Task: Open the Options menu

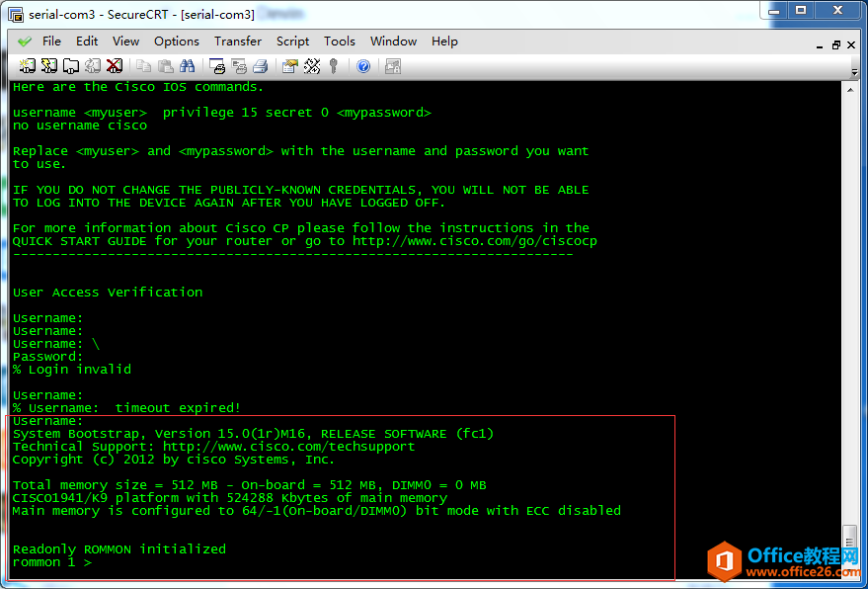Action: [x=177, y=42]
